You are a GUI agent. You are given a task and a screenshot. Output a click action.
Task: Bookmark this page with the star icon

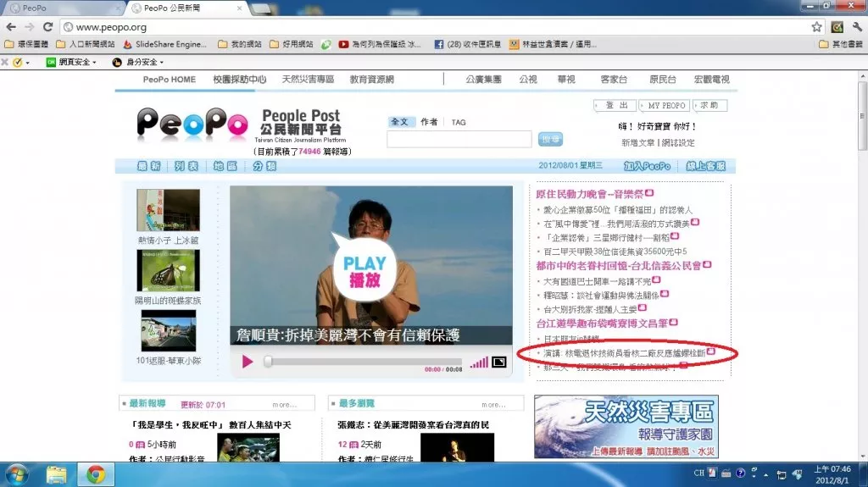(816, 26)
